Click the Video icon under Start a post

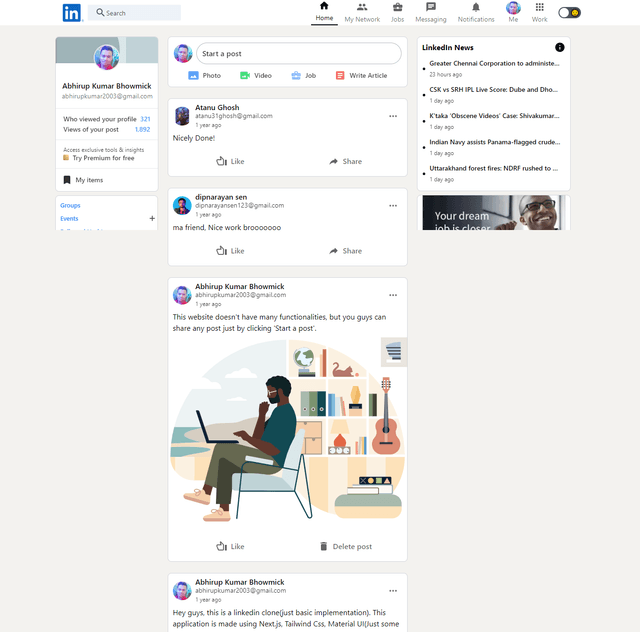245,76
